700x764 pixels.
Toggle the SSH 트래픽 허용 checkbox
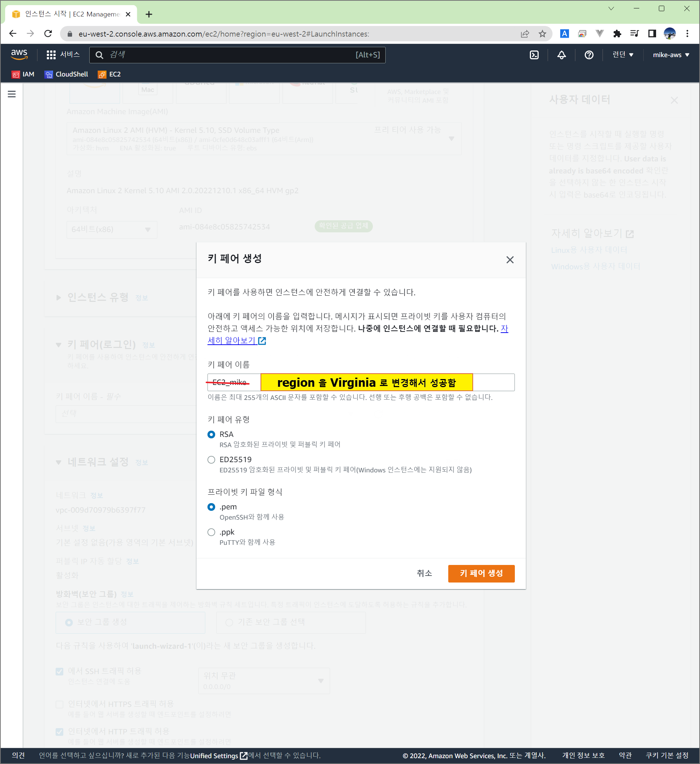click(59, 672)
